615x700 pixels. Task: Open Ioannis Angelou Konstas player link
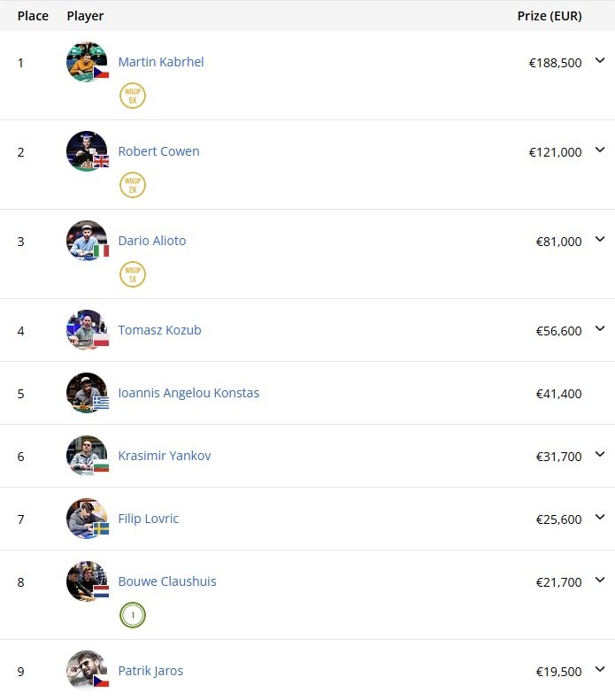(x=188, y=393)
